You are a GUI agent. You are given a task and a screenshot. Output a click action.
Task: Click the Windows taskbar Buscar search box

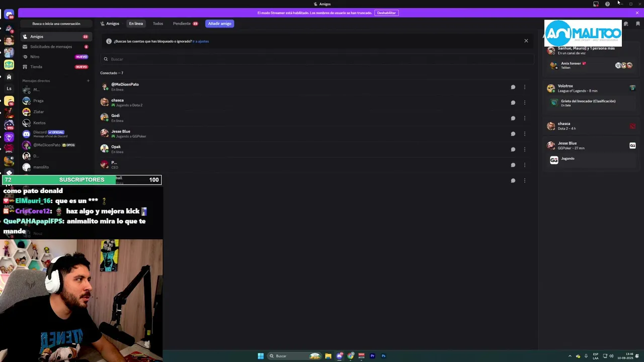click(293, 356)
